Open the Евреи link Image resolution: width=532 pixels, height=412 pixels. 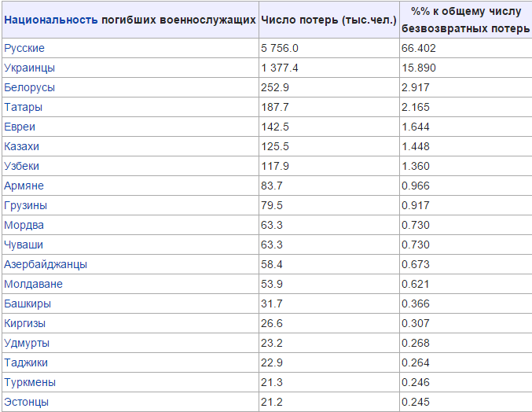coord(20,127)
